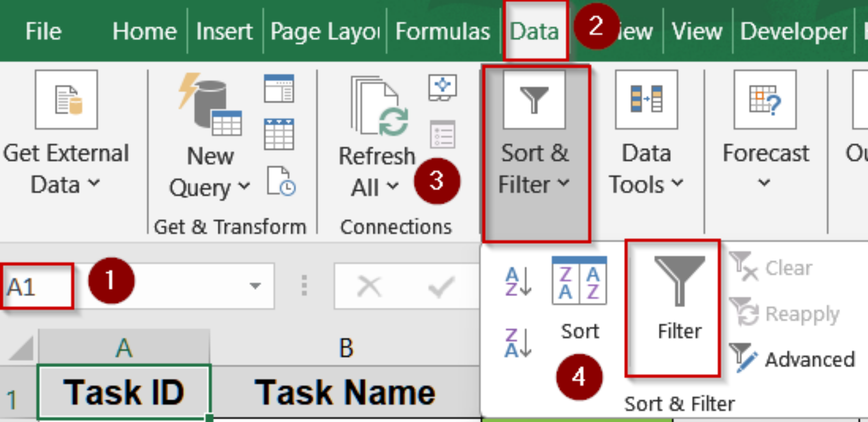Image resolution: width=868 pixels, height=422 pixels.
Task: Expand the Name Box dropdown arrow
Action: 256,286
